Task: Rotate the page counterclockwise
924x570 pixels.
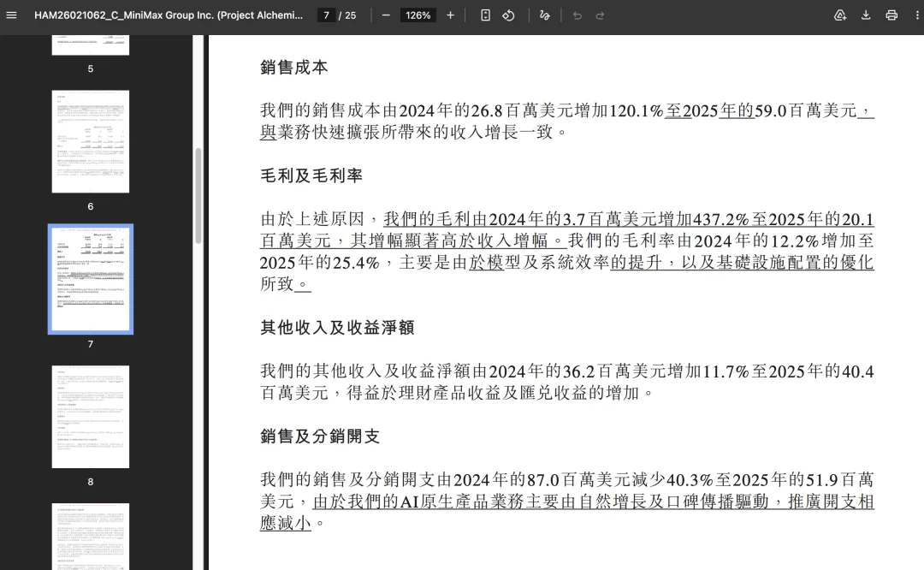Action: 508,15
